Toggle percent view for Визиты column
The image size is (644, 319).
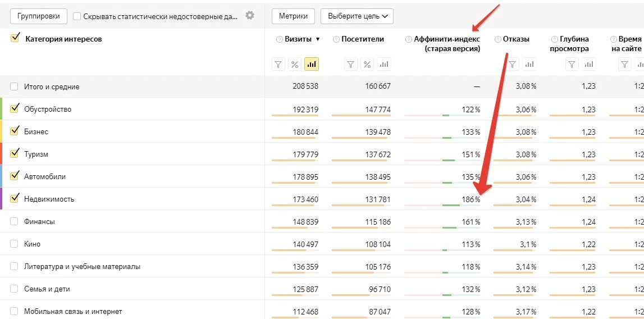295,65
